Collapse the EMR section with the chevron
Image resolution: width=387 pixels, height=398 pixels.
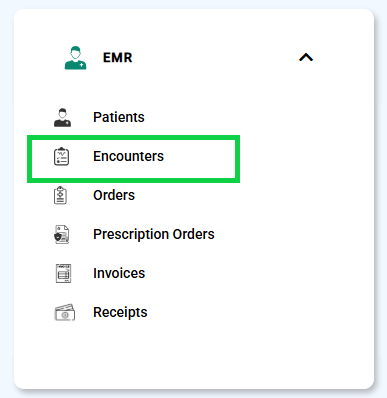[x=306, y=58]
